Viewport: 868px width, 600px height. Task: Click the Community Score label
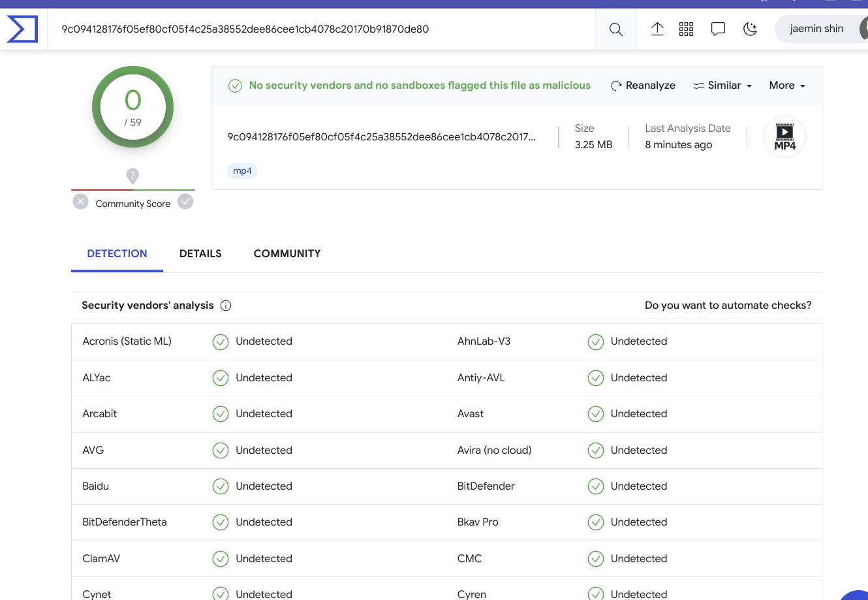[133, 204]
